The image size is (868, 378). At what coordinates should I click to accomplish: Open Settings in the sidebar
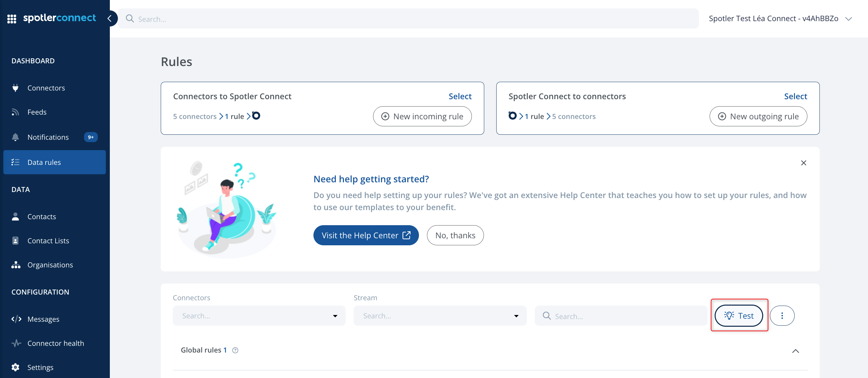(x=55, y=367)
